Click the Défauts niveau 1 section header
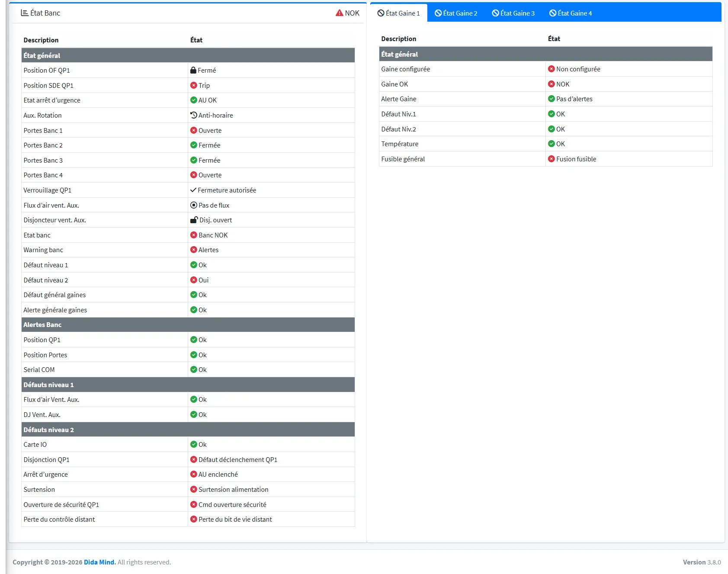The width and height of the screenshot is (728, 574). [188, 385]
